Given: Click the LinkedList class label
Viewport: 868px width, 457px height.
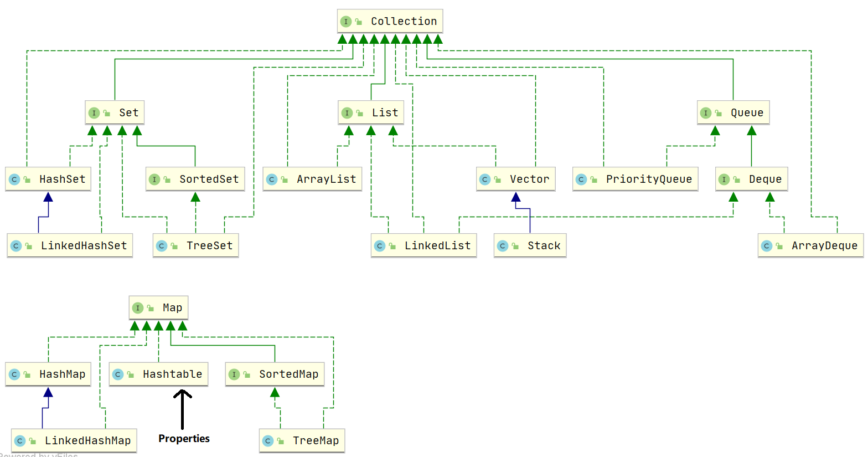Looking at the screenshot, I should [x=438, y=245].
